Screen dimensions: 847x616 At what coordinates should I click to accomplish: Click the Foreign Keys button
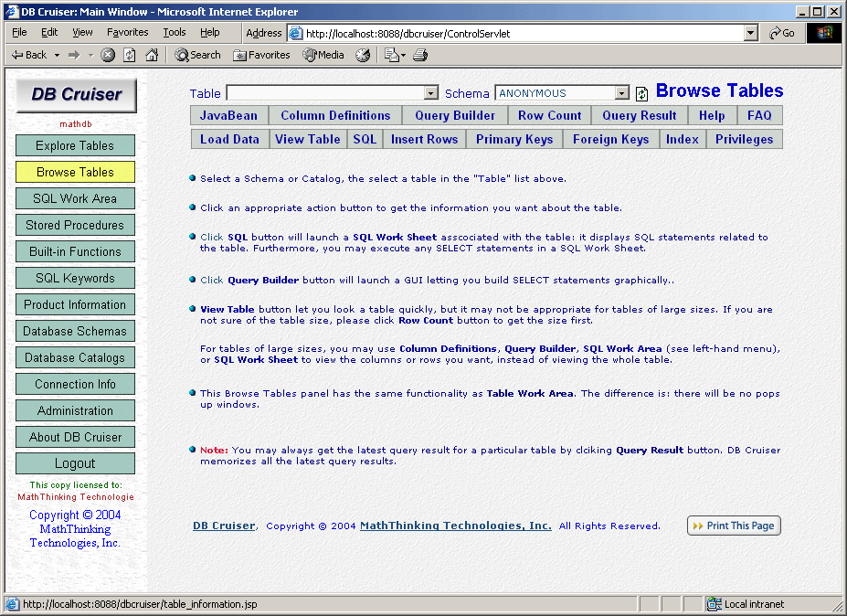click(x=610, y=140)
